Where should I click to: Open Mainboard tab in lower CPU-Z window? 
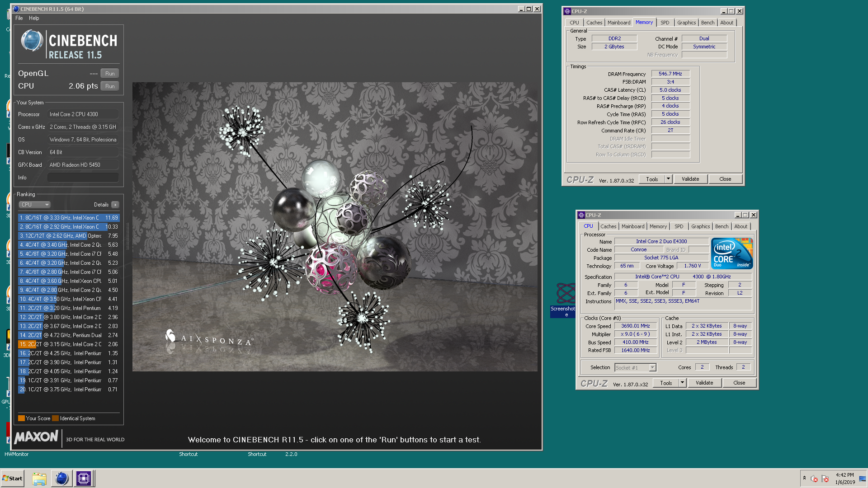[x=632, y=226]
